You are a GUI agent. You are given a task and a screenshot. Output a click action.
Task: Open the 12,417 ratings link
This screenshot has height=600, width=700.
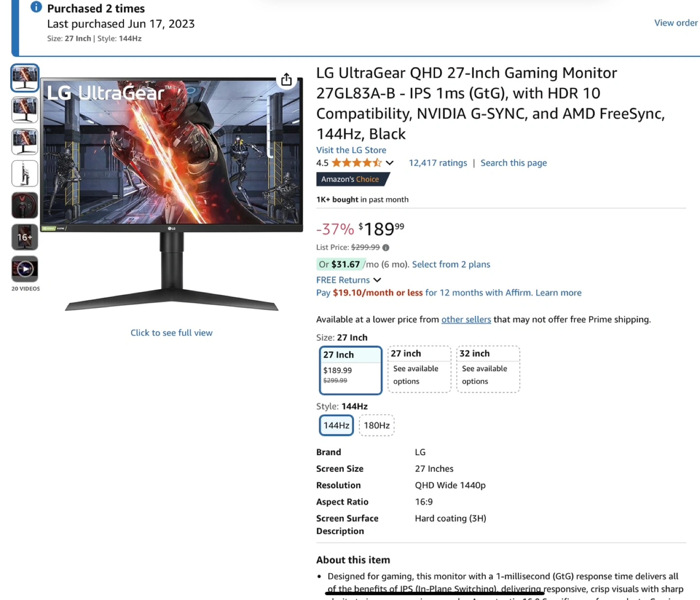pos(438,163)
